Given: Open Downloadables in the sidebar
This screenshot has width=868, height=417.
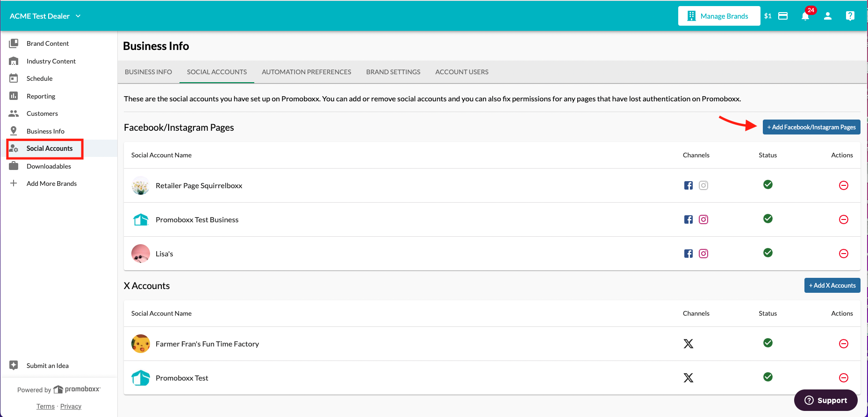Looking at the screenshot, I should click(x=49, y=166).
